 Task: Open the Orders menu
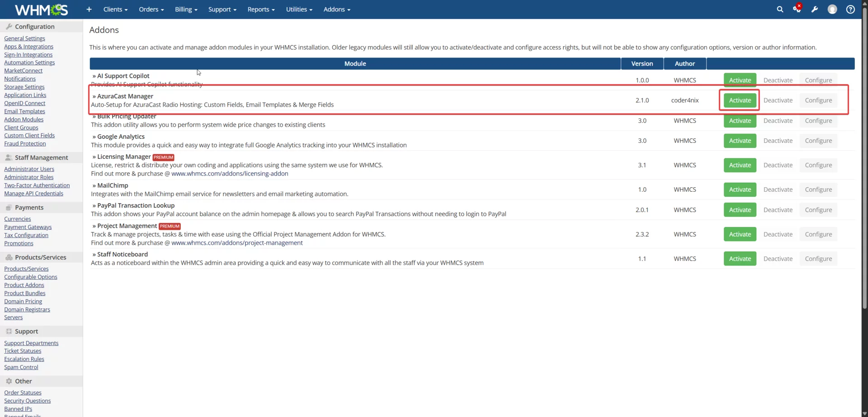[x=151, y=9]
